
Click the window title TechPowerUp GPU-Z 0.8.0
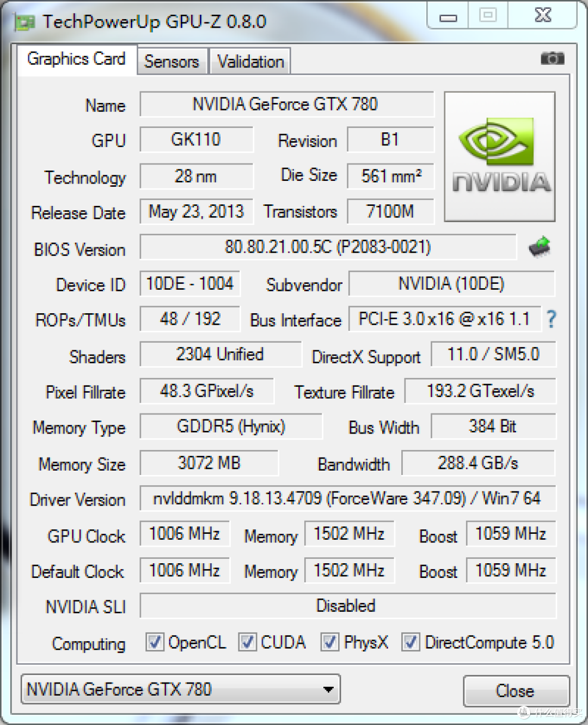click(155, 22)
